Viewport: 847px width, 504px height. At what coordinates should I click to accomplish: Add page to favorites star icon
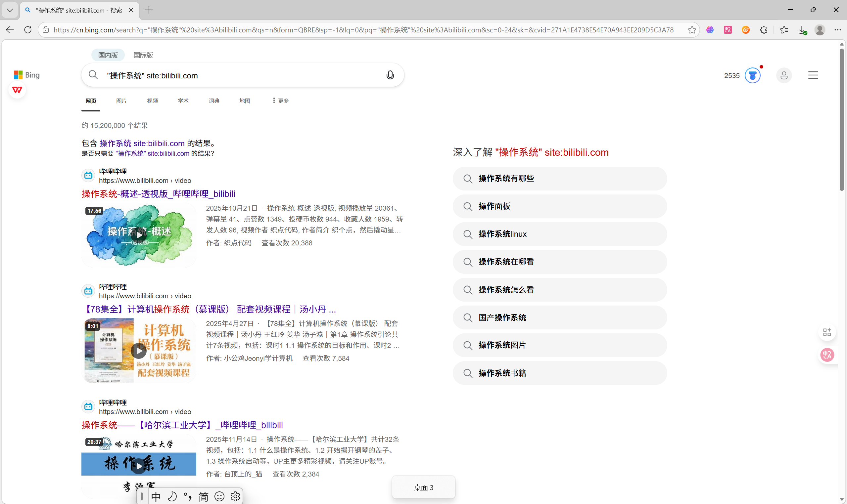point(692,30)
